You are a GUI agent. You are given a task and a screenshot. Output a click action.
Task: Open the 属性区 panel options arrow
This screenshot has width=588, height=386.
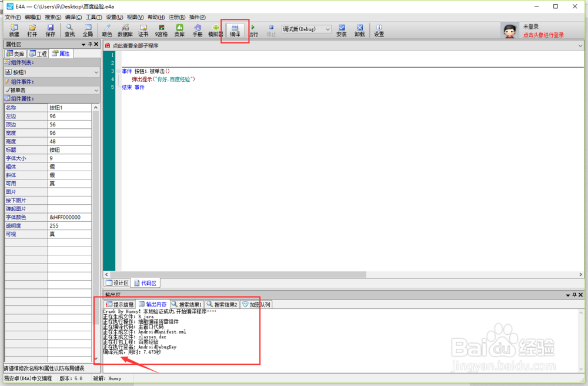[83, 44]
